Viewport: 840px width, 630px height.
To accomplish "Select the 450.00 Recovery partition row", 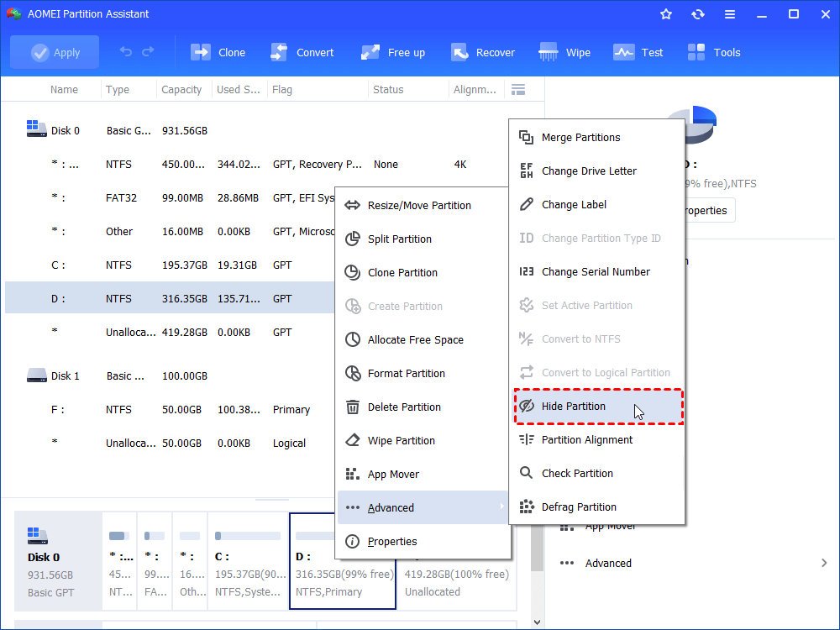I will (x=257, y=165).
